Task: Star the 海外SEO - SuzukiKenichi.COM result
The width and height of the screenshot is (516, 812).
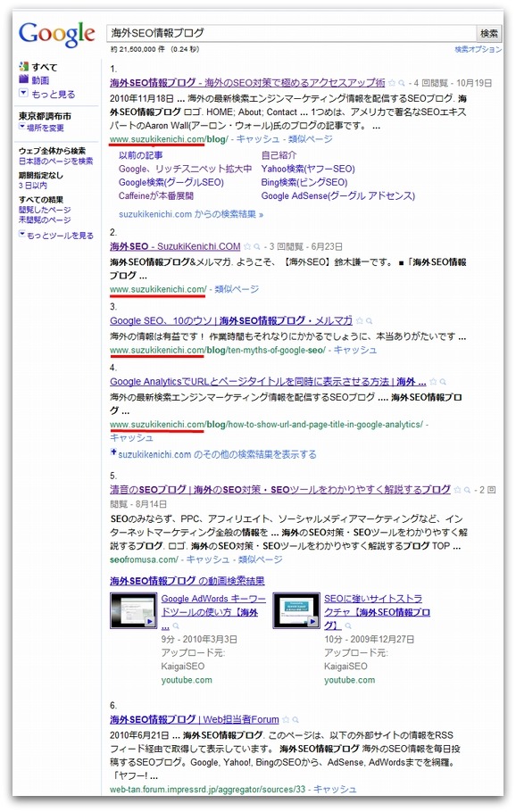Action: (247, 246)
